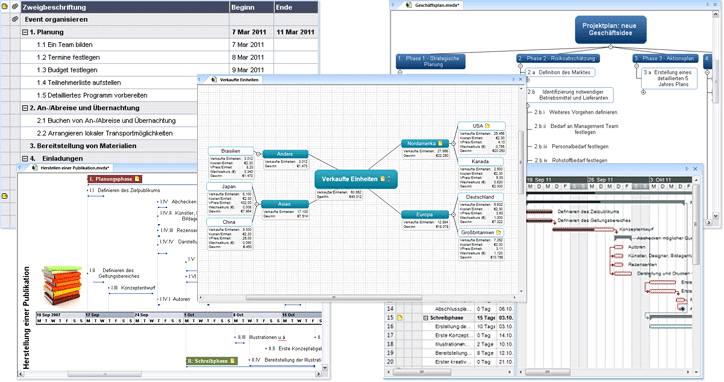
Task: Select the Japan sub-branch
Action: pos(229,187)
